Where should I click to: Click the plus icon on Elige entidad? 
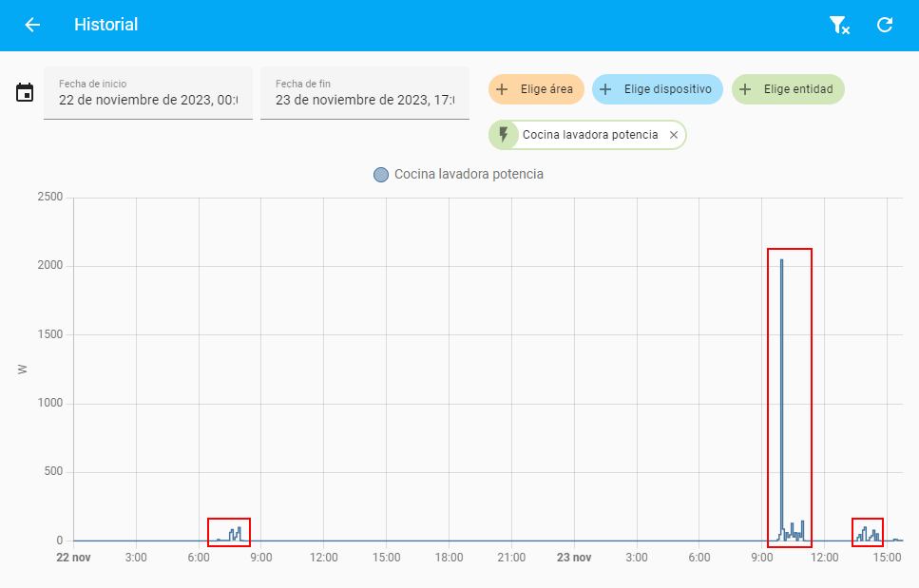[745, 89]
